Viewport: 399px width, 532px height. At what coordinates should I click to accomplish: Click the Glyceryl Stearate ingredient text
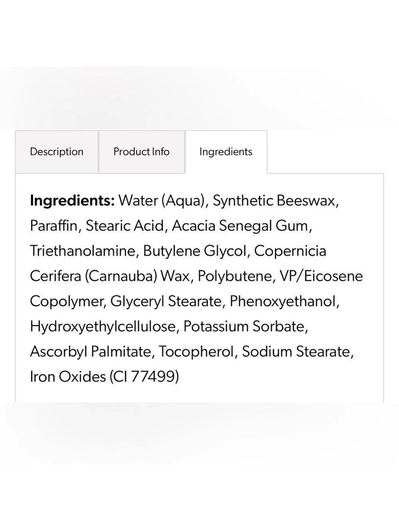(x=166, y=302)
